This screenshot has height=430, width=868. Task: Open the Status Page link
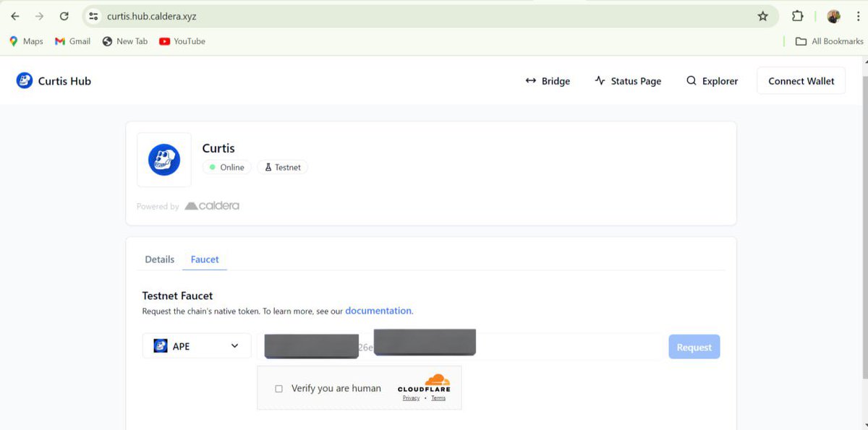click(628, 81)
